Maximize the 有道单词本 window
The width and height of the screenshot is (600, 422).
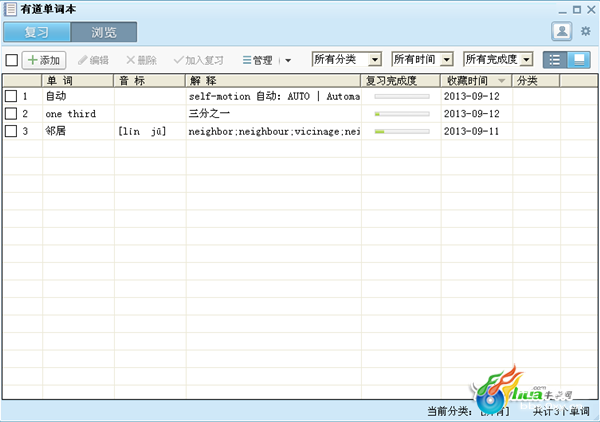point(577,10)
